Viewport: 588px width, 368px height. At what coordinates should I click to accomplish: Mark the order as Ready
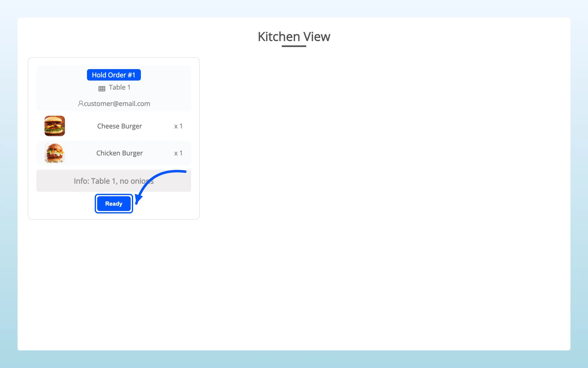[114, 203]
